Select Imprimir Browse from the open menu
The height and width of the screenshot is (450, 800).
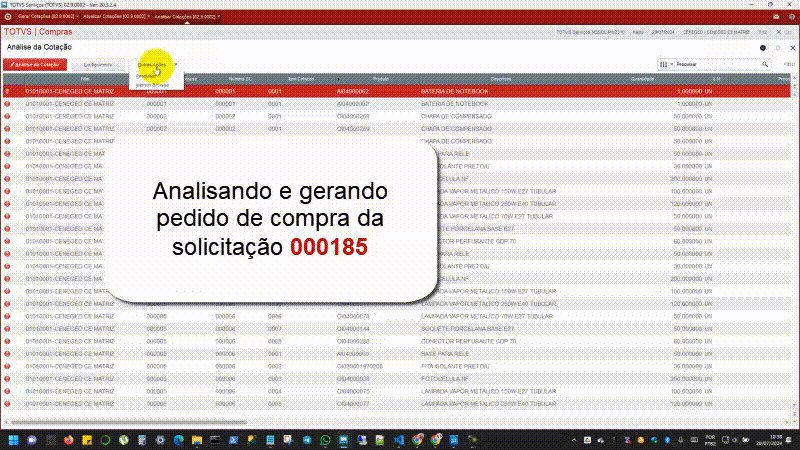153,85
